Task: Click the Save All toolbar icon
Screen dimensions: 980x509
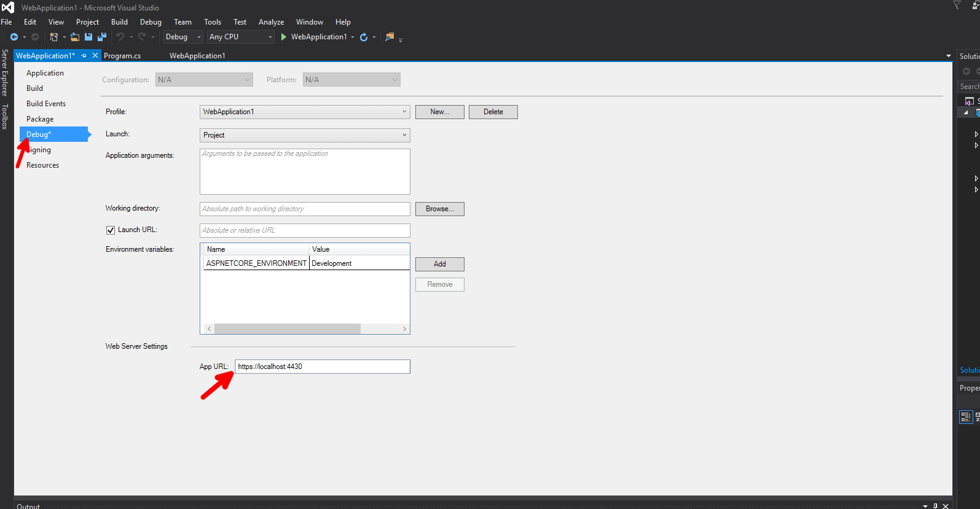Action: [x=102, y=37]
